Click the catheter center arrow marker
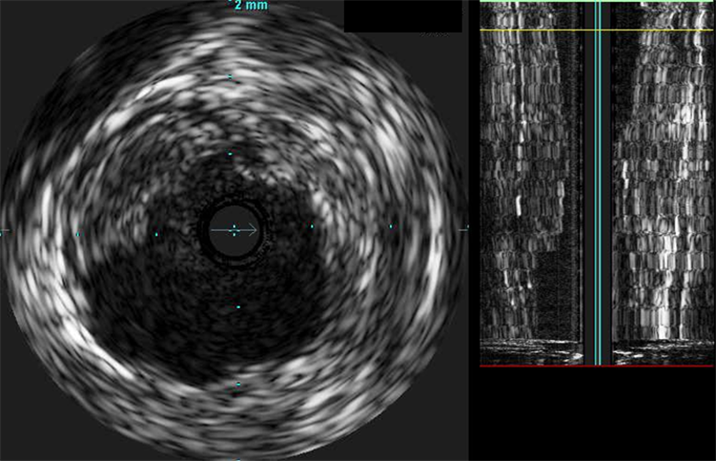Image resolution: width=716 pixels, height=461 pixels. [x=235, y=231]
